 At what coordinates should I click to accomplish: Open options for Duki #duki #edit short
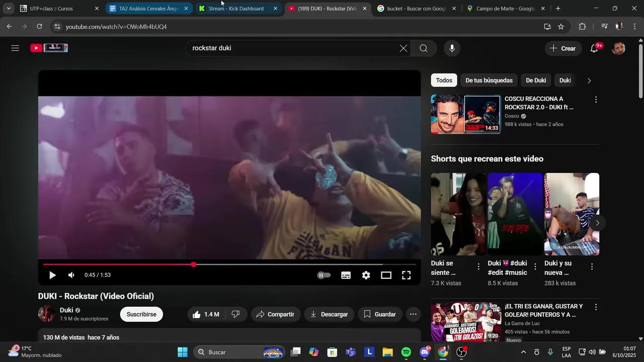pos(535,266)
